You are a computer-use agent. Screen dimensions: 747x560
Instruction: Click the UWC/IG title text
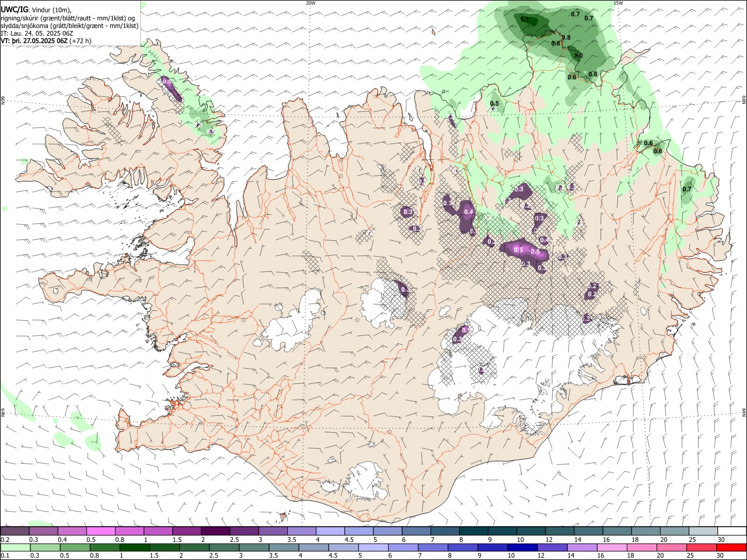pos(14,9)
